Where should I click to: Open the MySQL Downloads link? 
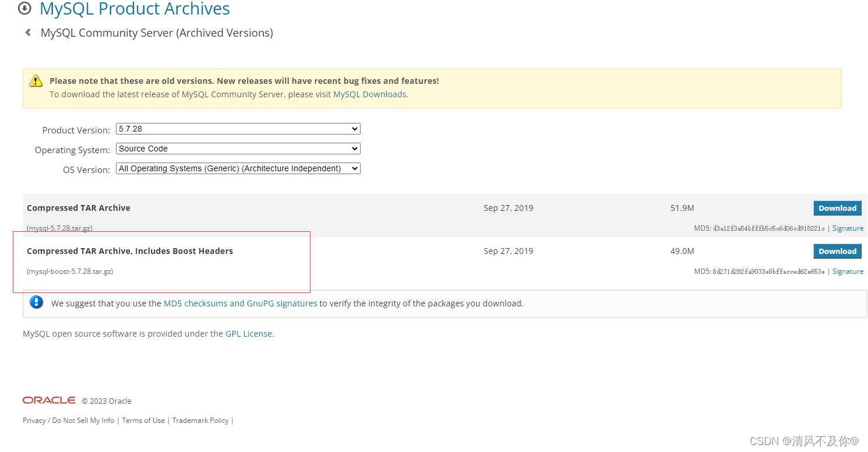coord(370,94)
